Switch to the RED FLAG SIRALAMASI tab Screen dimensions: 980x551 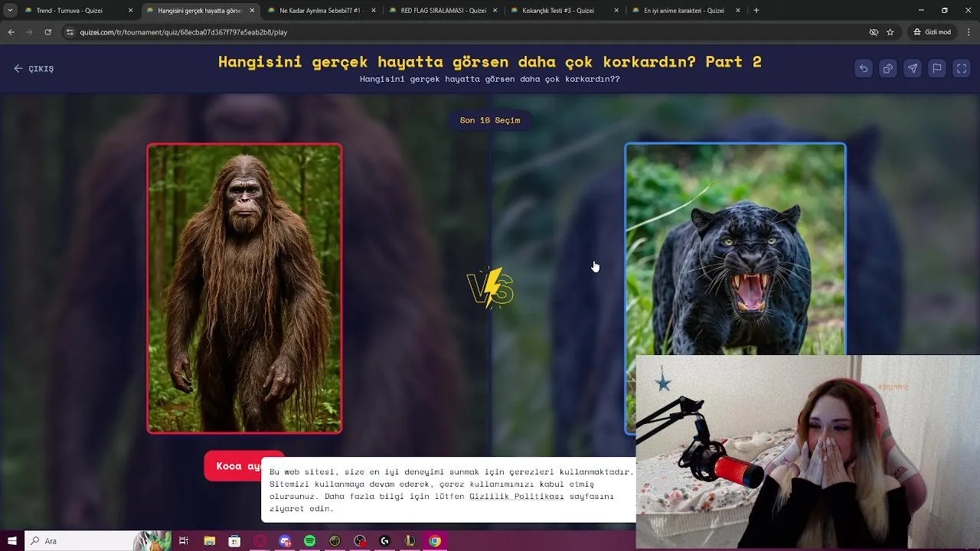(x=442, y=11)
